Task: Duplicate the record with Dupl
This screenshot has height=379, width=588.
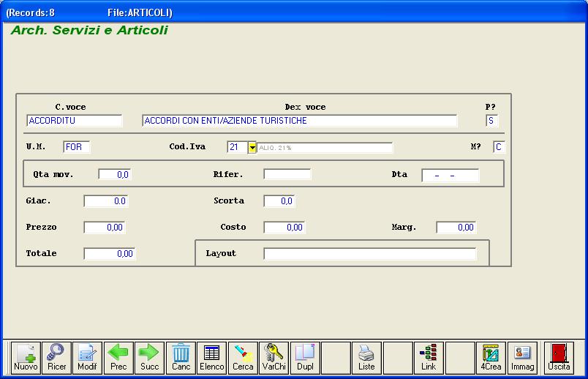Action: (x=305, y=358)
